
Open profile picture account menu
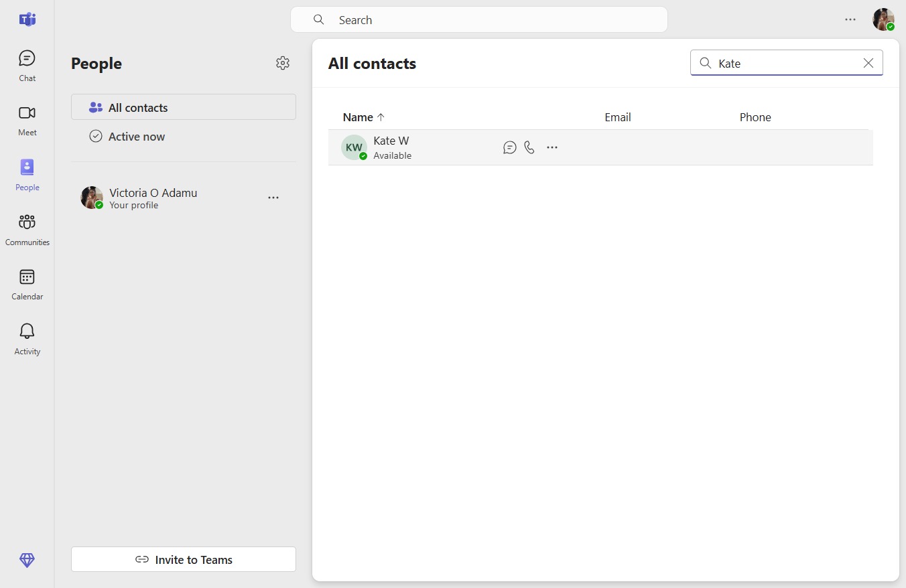pyautogui.click(x=883, y=19)
